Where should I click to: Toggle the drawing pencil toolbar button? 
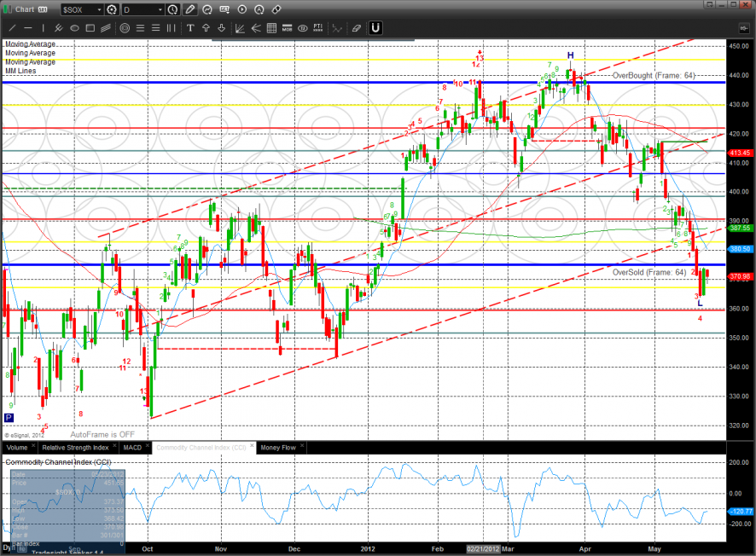click(x=190, y=9)
